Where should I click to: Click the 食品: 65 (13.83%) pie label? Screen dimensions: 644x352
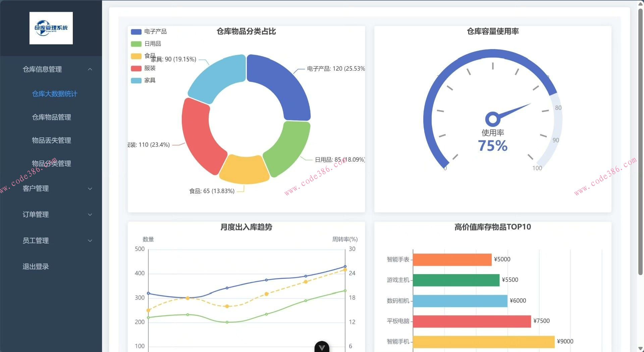[212, 191]
